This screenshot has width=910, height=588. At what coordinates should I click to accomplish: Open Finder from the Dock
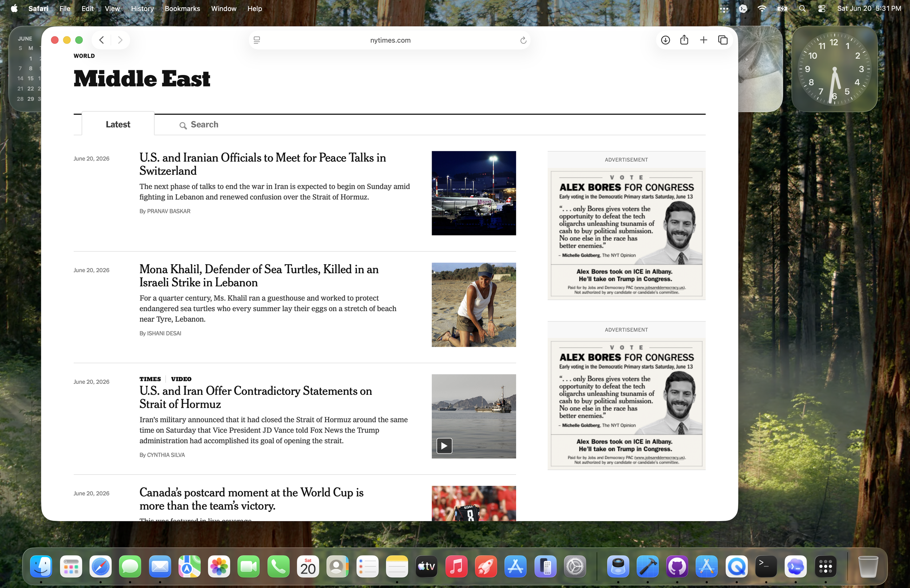click(x=41, y=566)
